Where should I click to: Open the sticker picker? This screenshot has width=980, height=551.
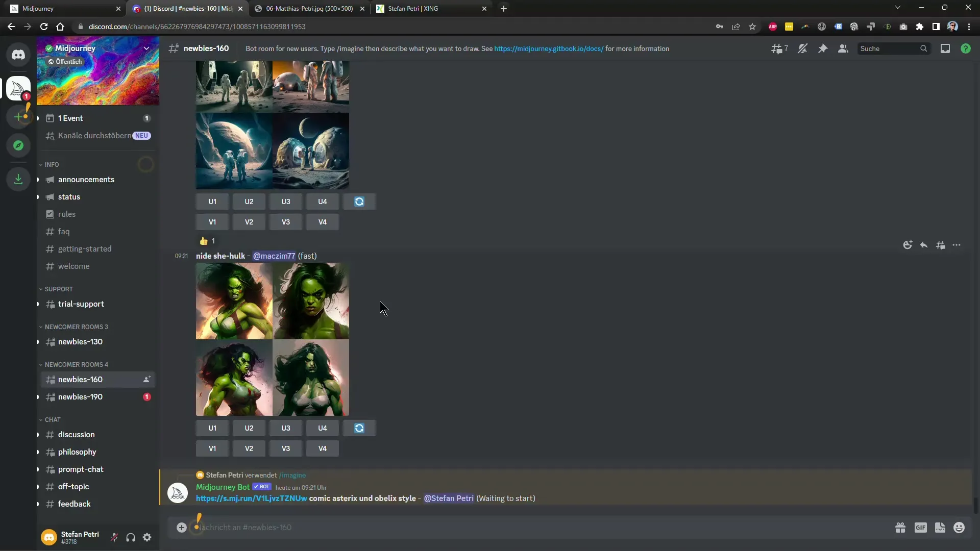point(940,528)
